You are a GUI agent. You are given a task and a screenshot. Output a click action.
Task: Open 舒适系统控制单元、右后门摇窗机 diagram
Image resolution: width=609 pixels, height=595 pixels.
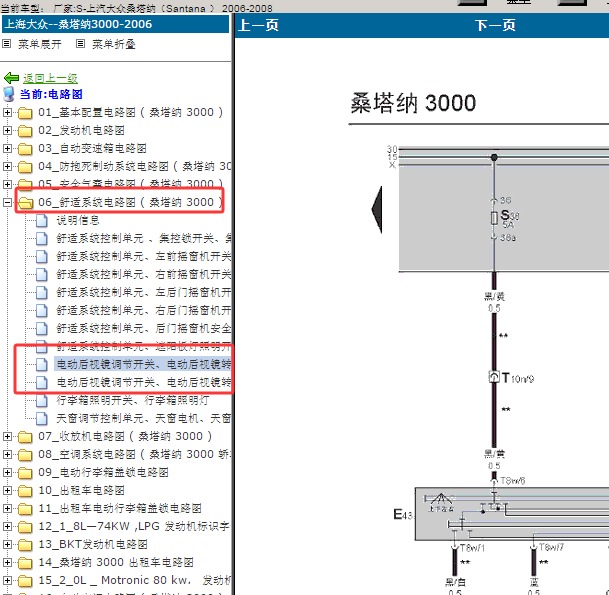[143, 310]
